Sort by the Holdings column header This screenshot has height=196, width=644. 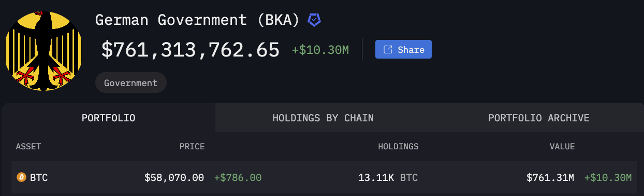[398, 147]
